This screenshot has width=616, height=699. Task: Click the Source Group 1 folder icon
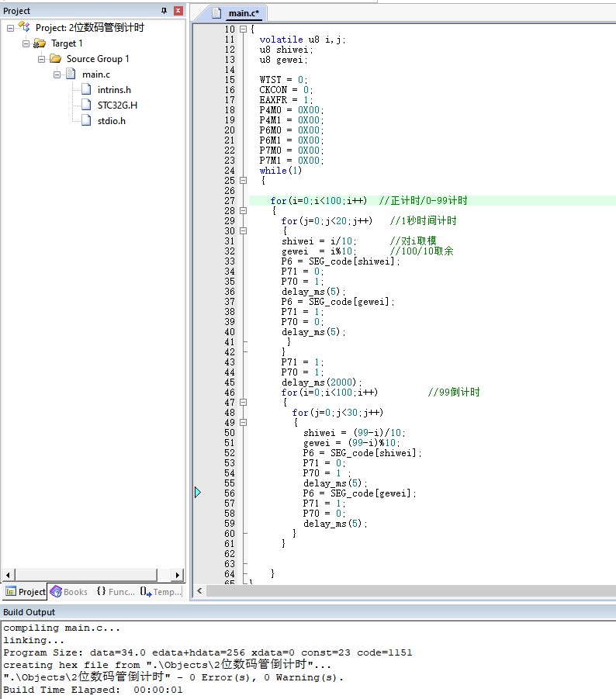55,59
